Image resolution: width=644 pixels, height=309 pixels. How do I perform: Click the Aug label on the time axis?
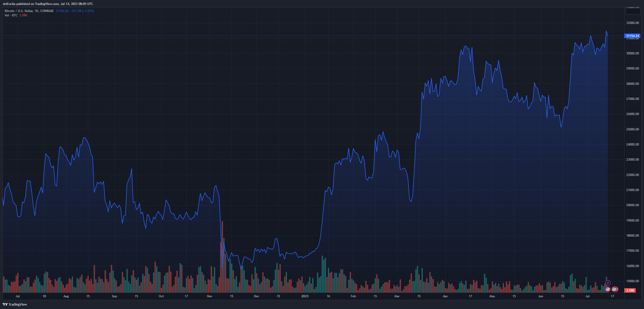point(66,296)
